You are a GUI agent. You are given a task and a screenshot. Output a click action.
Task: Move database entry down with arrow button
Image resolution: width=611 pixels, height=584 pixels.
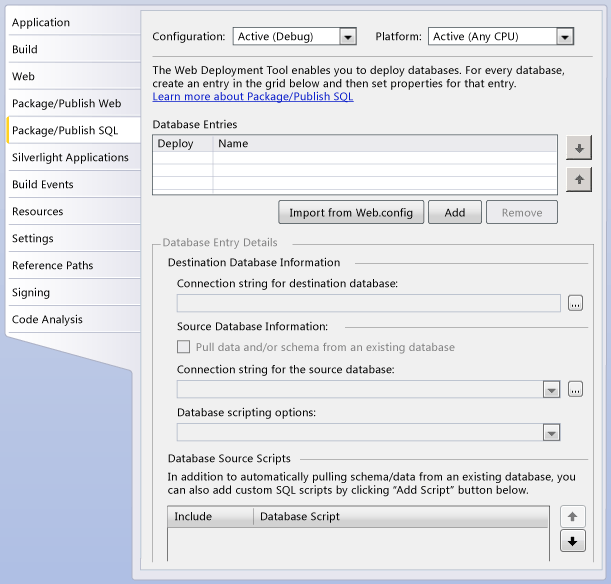tap(578, 149)
